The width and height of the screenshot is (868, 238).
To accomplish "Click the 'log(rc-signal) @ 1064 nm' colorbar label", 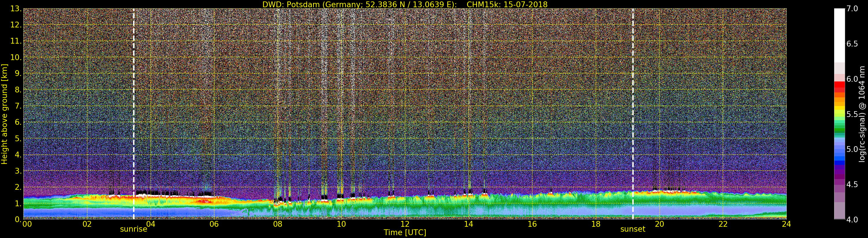I will tap(862, 114).
